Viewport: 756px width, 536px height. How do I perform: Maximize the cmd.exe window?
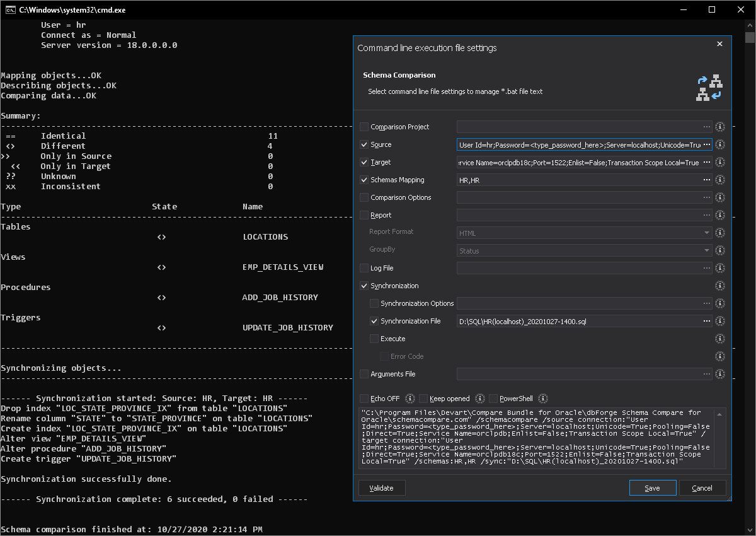(x=712, y=9)
